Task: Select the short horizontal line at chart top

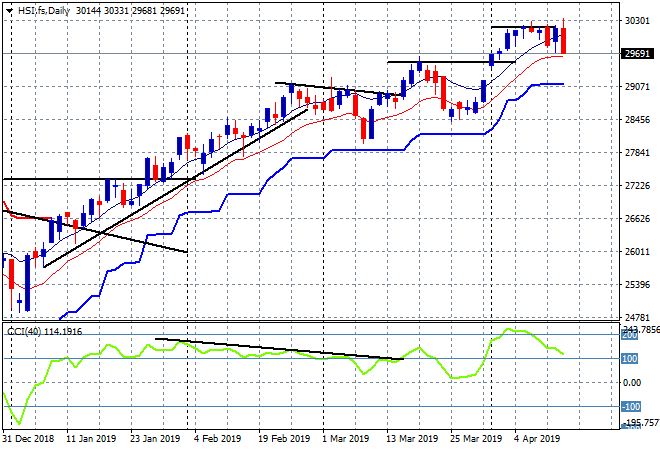Action: pyautogui.click(x=523, y=27)
